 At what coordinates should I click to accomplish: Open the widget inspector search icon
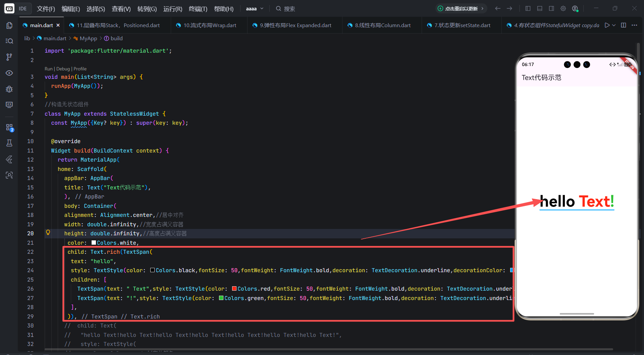(9, 175)
